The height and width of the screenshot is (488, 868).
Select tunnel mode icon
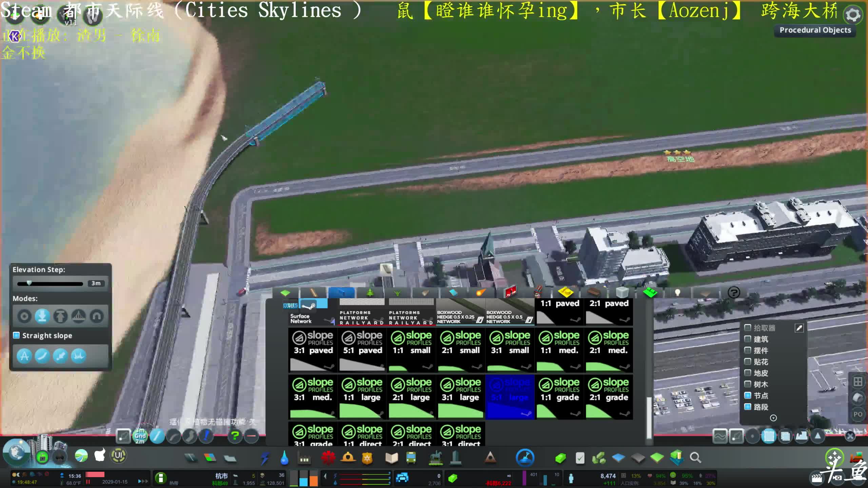pos(97,316)
